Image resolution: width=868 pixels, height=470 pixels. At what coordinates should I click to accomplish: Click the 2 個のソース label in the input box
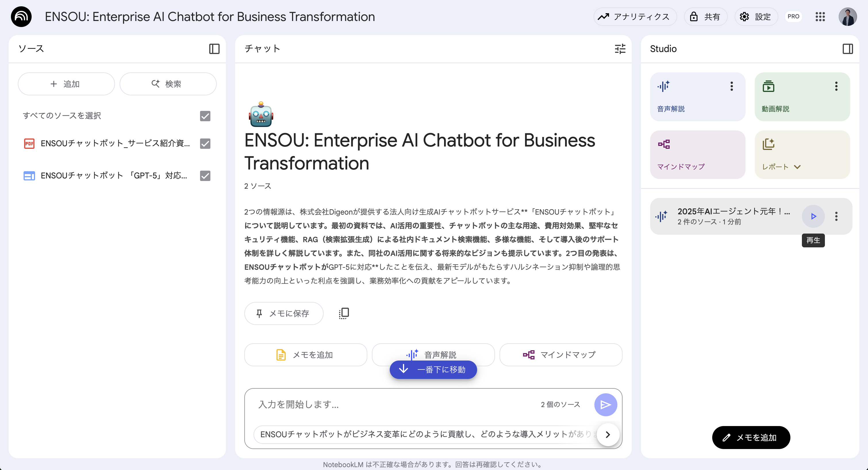pos(560,404)
